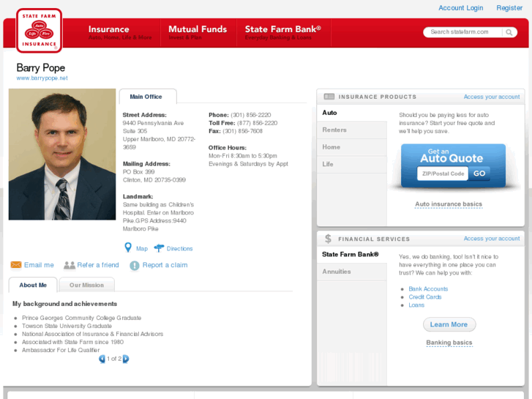Open the Loans link

[x=416, y=305]
